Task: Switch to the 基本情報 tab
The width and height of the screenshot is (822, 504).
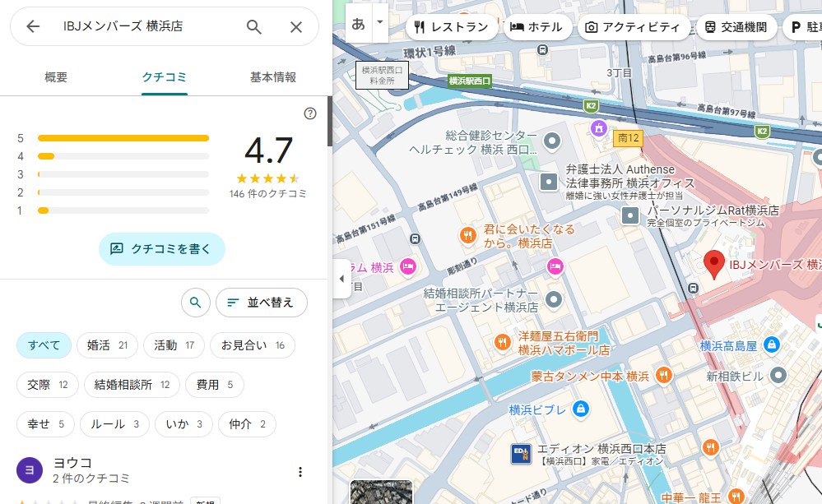Action: pyautogui.click(x=272, y=77)
